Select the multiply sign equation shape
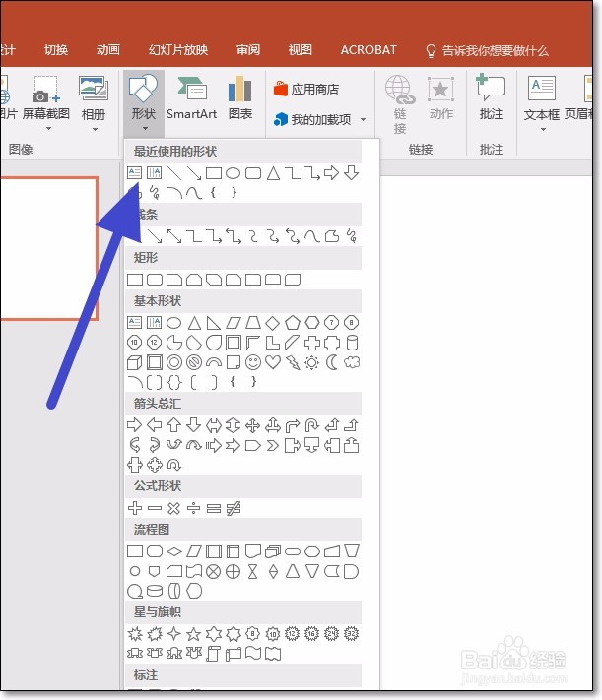602x700 pixels. pos(173,508)
